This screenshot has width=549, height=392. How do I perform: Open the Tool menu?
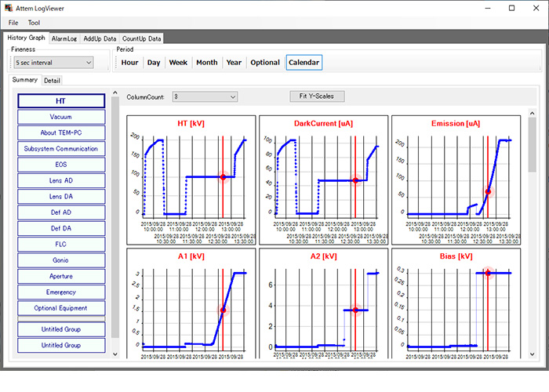tap(34, 23)
